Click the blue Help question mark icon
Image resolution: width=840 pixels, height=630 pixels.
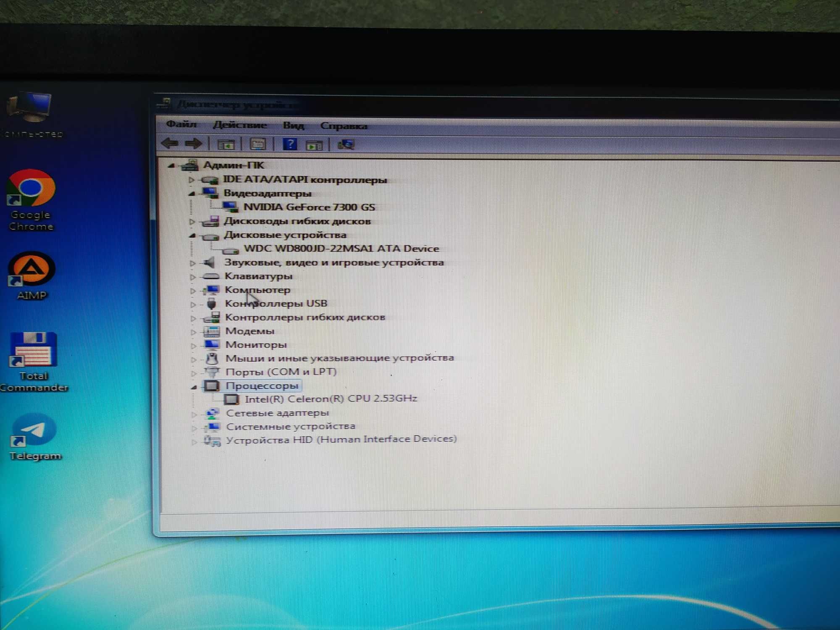click(x=290, y=144)
